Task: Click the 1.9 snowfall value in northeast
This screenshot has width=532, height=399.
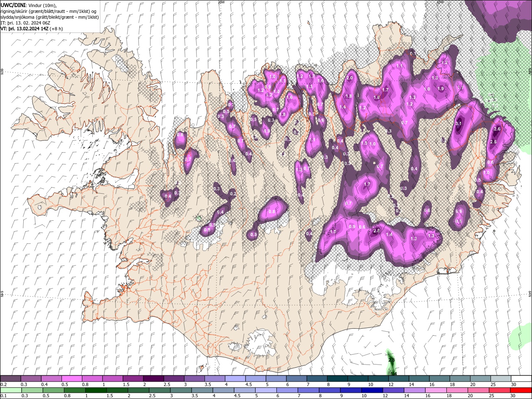Action: coord(441,89)
